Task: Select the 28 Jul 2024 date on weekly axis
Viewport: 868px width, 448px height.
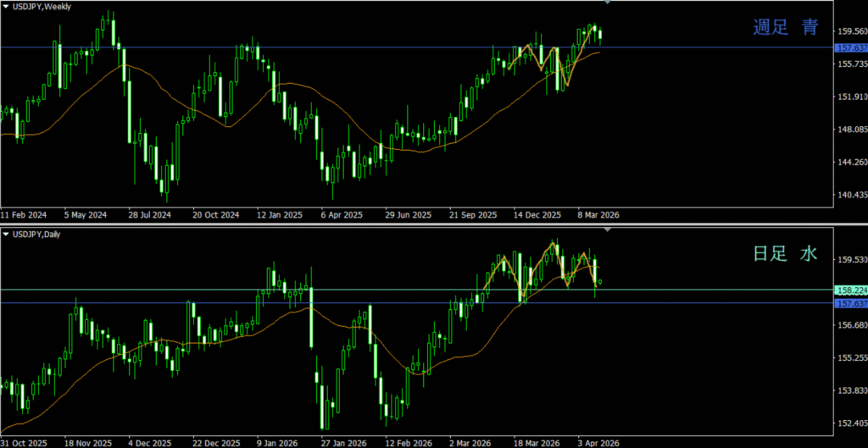Action: coord(149,215)
